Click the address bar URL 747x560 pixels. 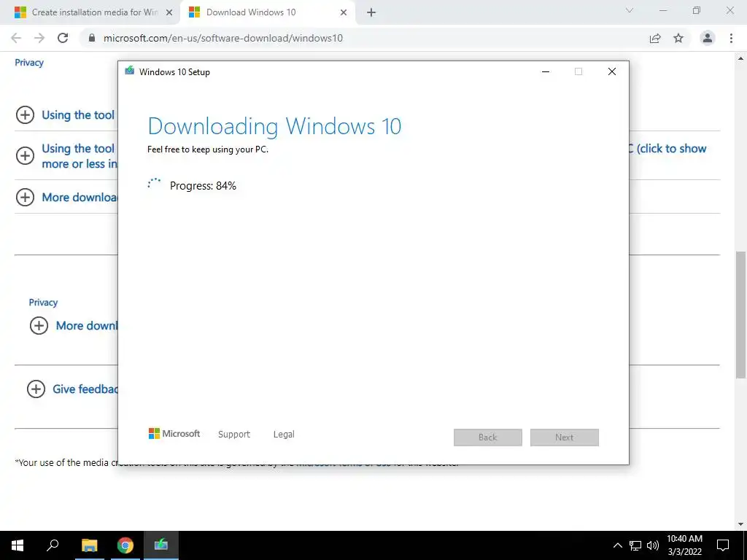tap(223, 38)
